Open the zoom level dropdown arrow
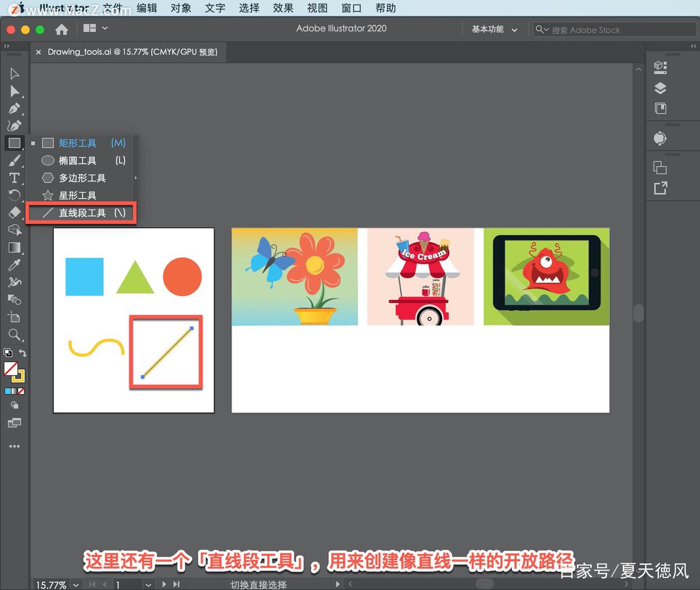Viewport: 700px width, 590px height. (x=76, y=585)
